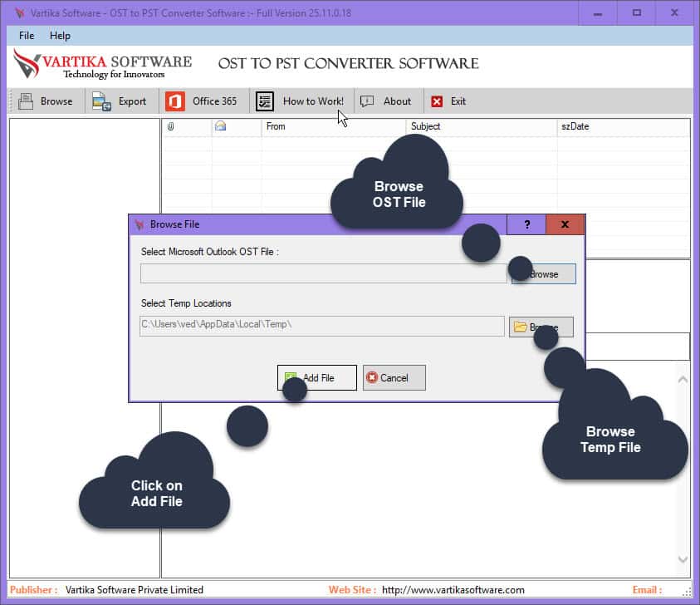
Task: Click the Export toolbar label
Action: pos(132,101)
